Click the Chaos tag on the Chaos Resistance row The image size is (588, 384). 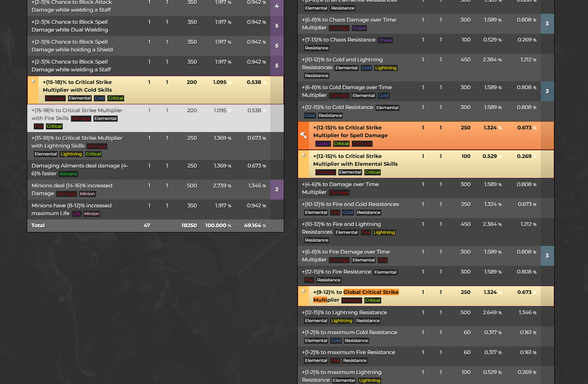click(x=385, y=40)
